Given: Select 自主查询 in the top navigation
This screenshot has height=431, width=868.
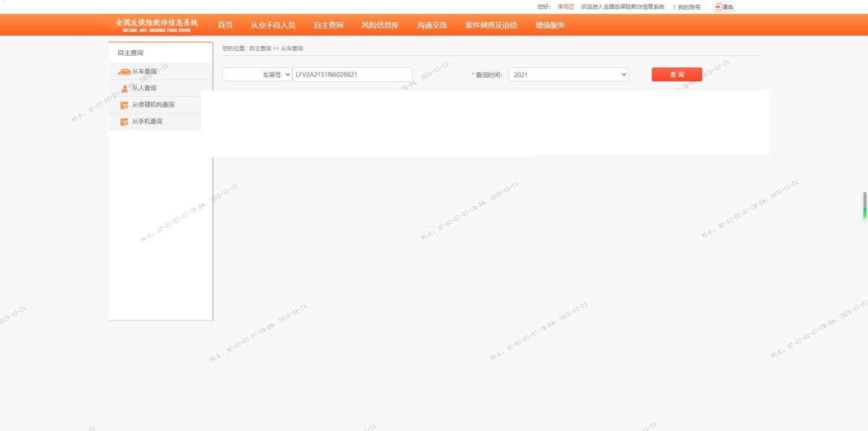Looking at the screenshot, I should pyautogui.click(x=328, y=25).
